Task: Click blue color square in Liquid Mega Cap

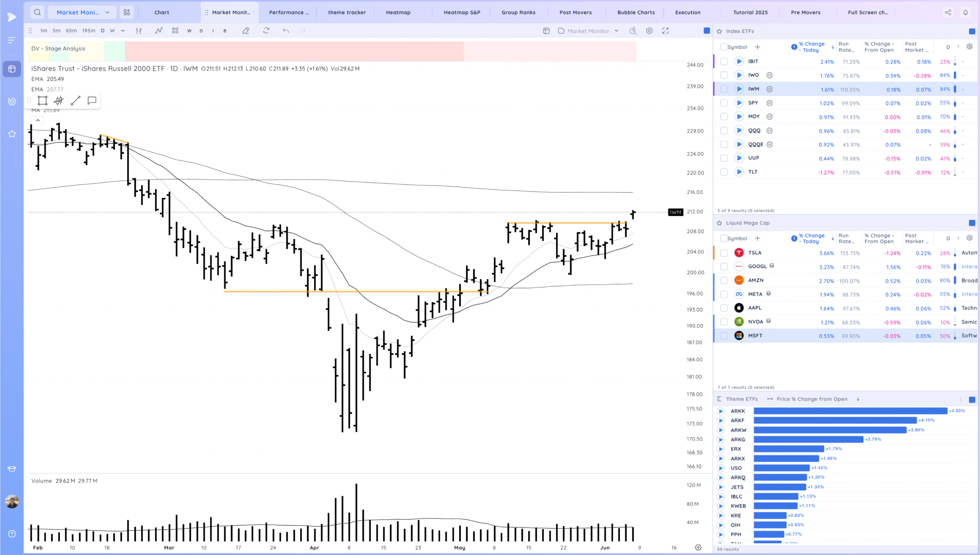Action: tap(972, 223)
